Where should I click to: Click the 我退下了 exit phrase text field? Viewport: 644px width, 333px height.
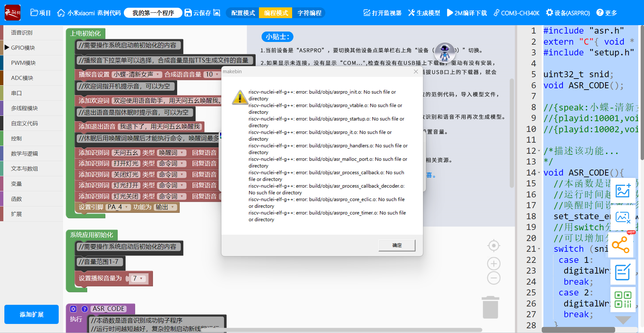pos(160,127)
